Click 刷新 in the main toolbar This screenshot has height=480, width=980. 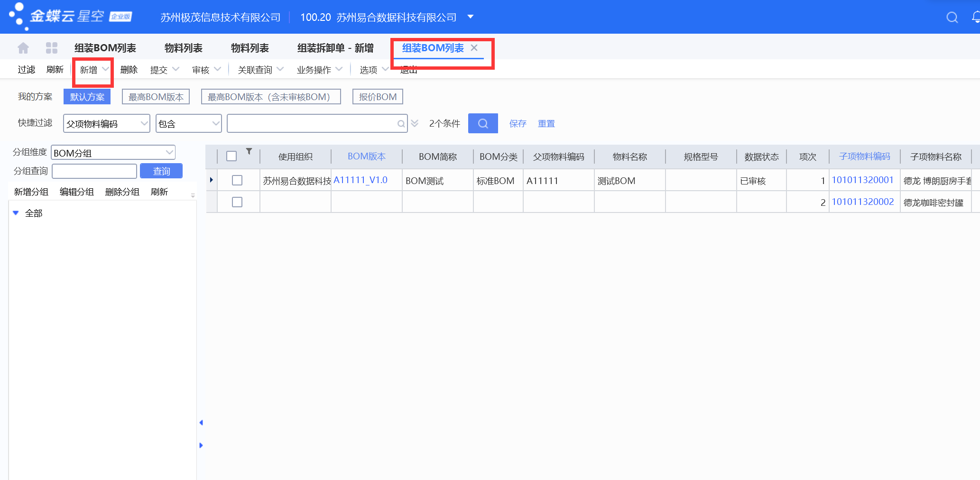pyautogui.click(x=55, y=70)
